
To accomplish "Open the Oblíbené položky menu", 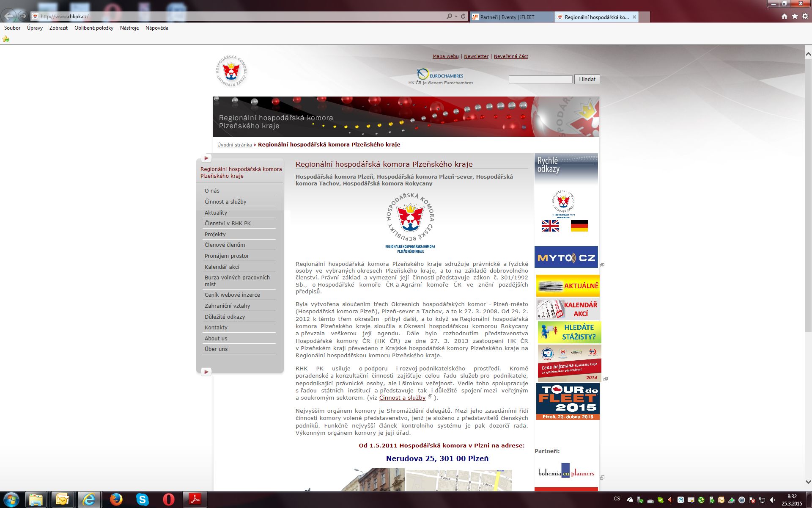I will [94, 28].
